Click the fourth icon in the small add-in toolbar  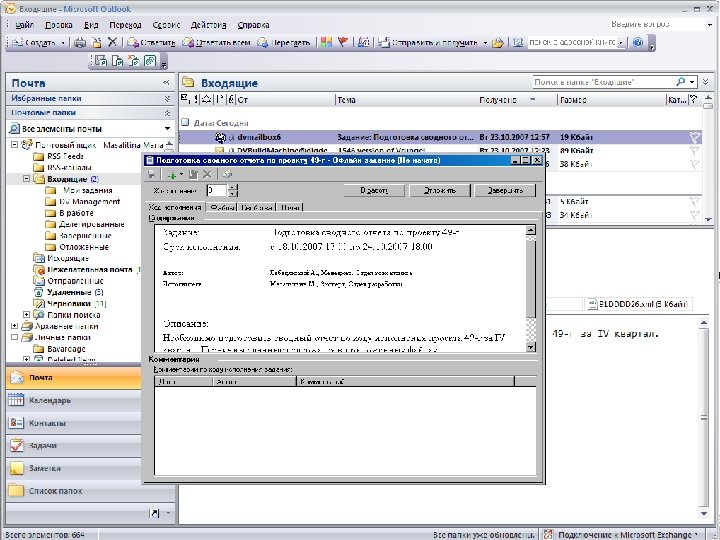[150, 61]
